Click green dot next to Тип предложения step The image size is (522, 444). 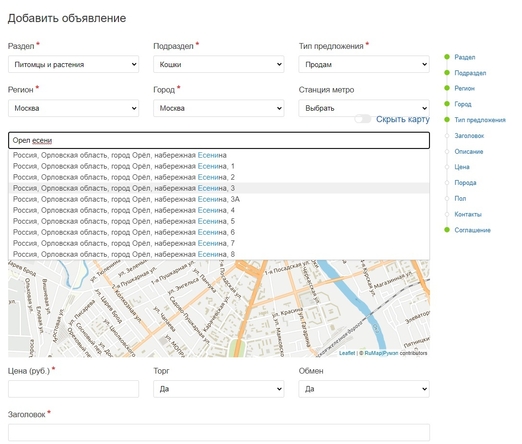447,119
